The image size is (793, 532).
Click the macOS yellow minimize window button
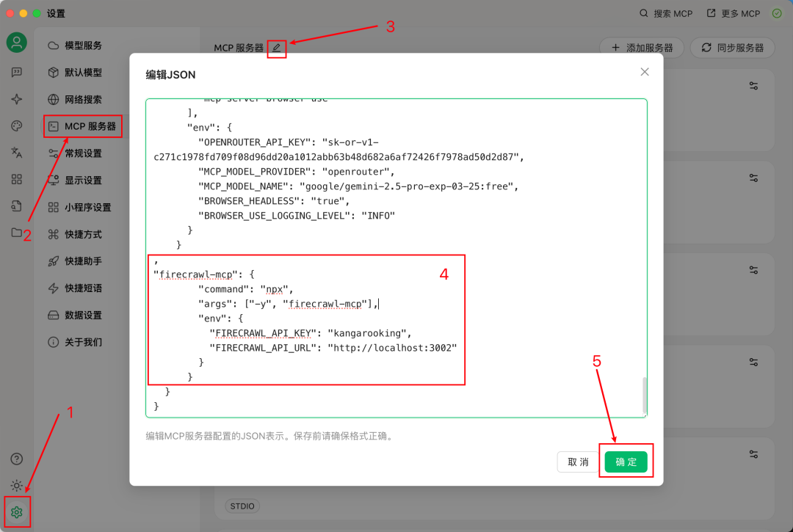pyautogui.click(x=23, y=13)
